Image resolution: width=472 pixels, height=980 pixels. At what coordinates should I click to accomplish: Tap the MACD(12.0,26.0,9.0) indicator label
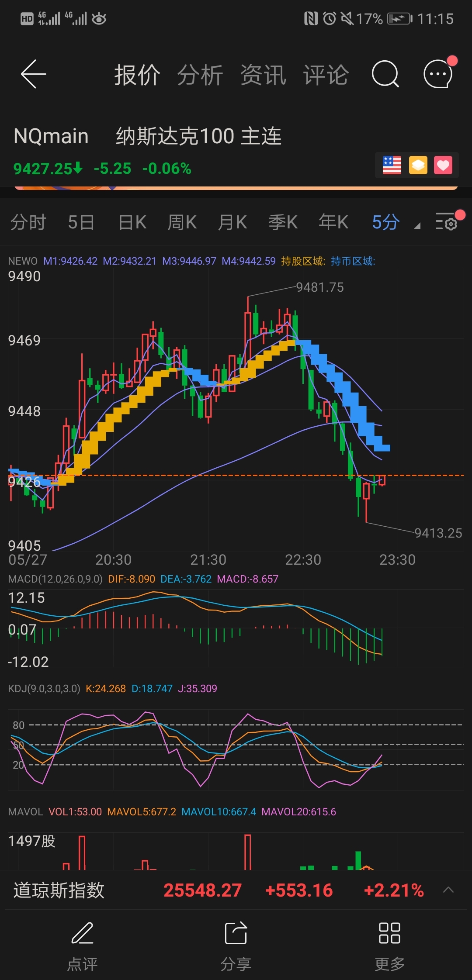55,579
